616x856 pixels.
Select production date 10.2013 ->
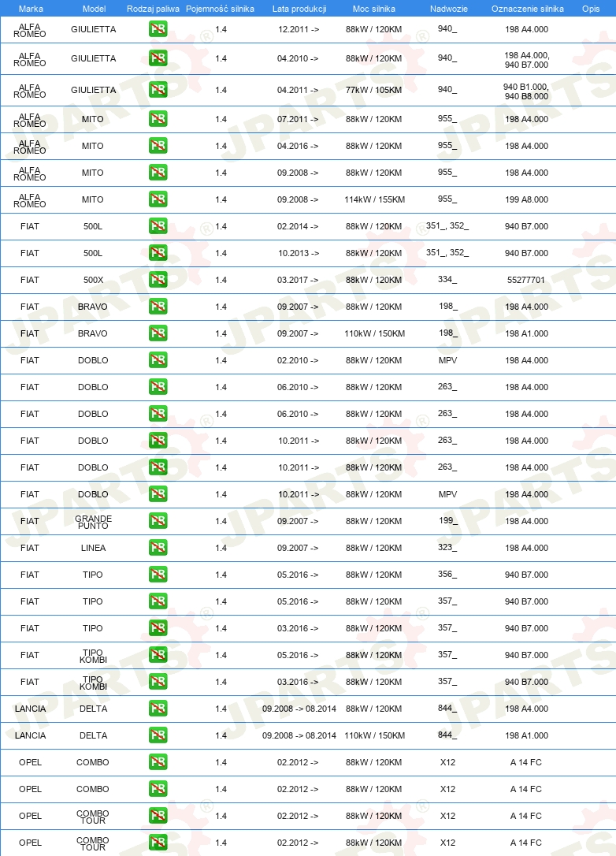299,253
